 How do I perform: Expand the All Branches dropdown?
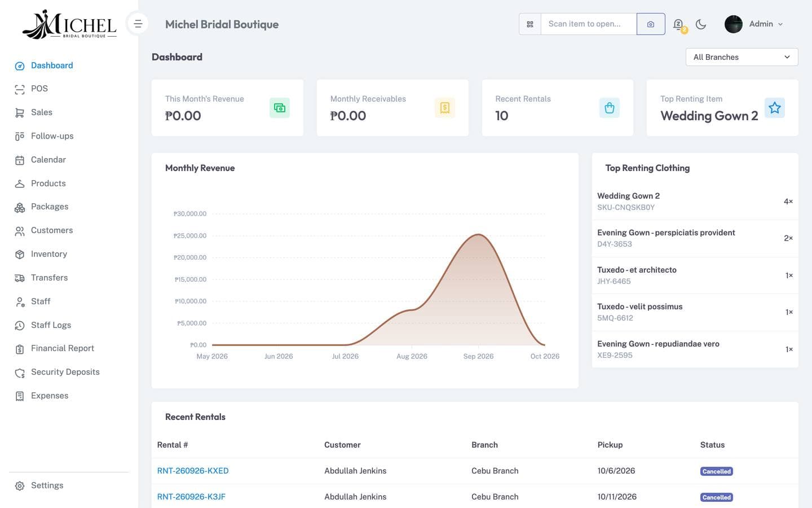742,57
